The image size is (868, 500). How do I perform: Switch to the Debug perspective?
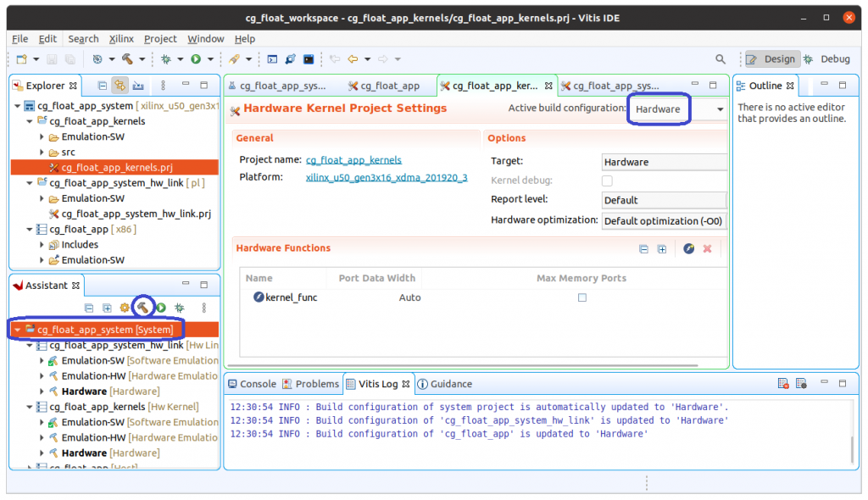827,59
